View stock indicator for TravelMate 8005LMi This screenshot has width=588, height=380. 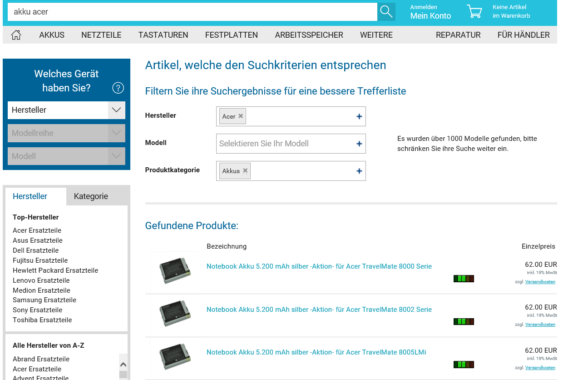tap(464, 365)
